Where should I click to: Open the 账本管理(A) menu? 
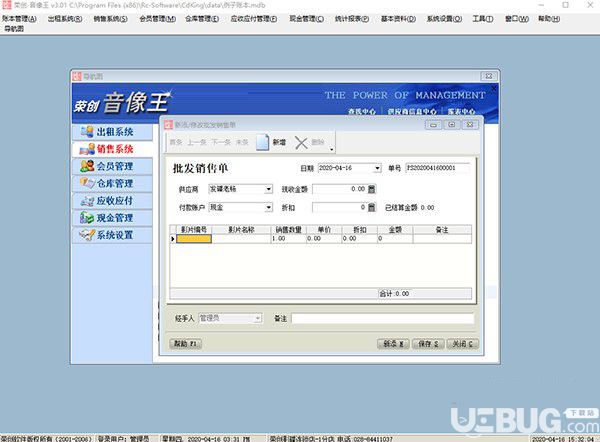click(x=19, y=18)
